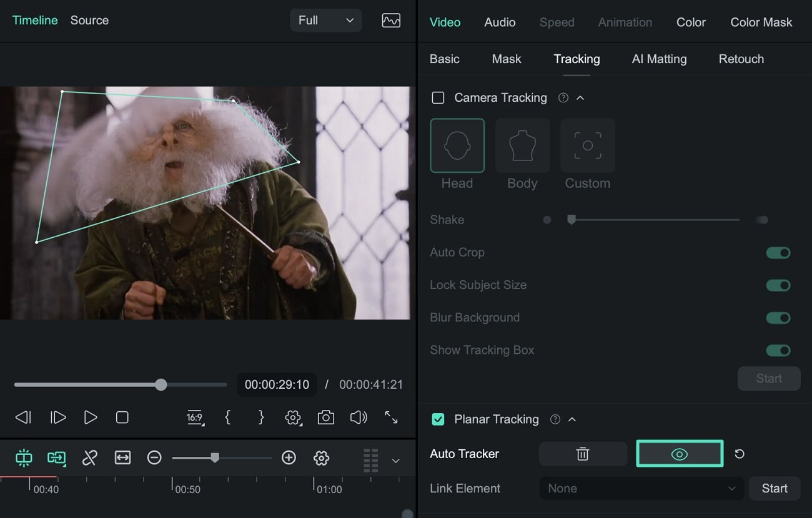Disable Lock Subject Size toggle
Viewport: 812px width, 518px height.
[x=778, y=285]
